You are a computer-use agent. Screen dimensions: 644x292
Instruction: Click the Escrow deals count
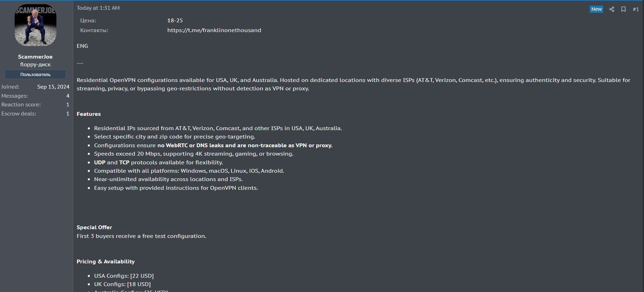68,114
